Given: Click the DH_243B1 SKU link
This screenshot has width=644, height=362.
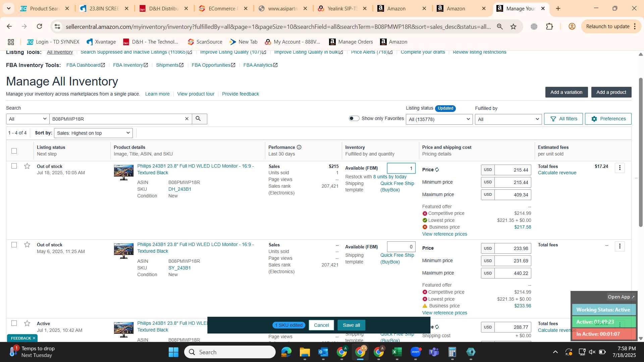Looking at the screenshot, I should tap(180, 189).
